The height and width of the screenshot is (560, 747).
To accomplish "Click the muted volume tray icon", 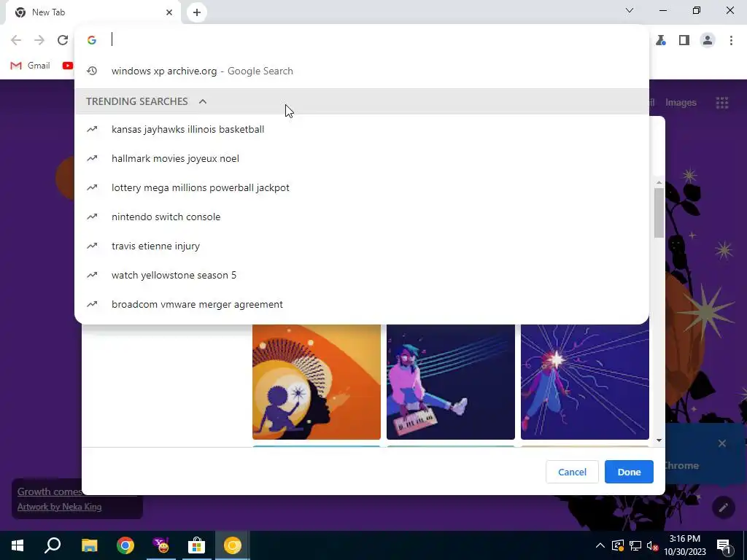I will (x=652, y=545).
